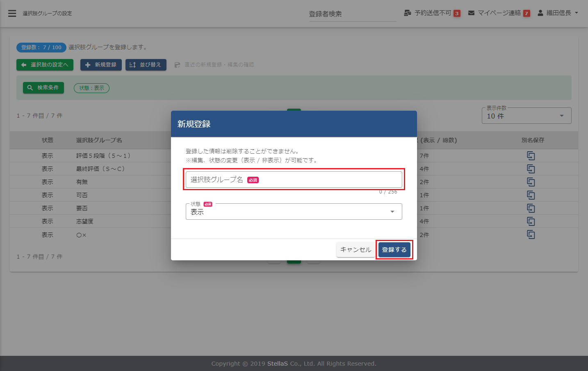Click the copy icon for 最終評価 row
This screenshot has height=371, width=588.
(x=531, y=169)
